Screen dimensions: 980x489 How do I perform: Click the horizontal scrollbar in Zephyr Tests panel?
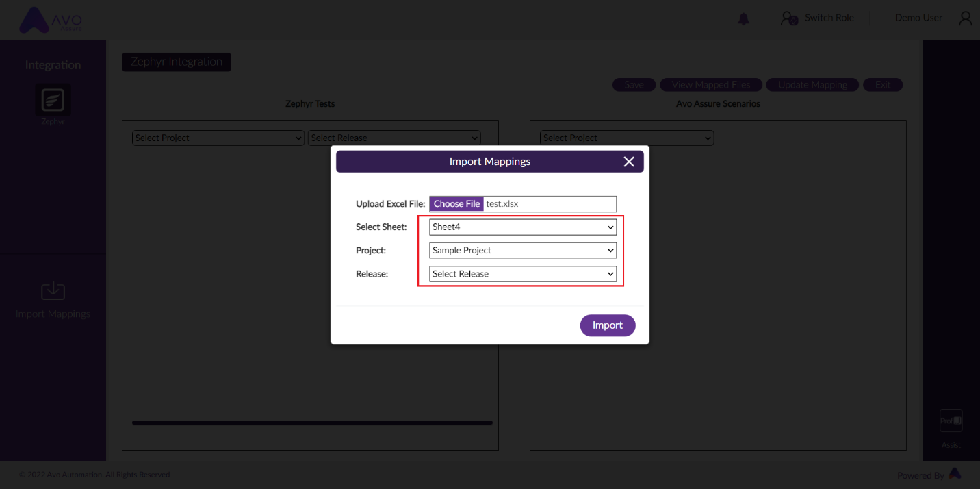coord(312,423)
